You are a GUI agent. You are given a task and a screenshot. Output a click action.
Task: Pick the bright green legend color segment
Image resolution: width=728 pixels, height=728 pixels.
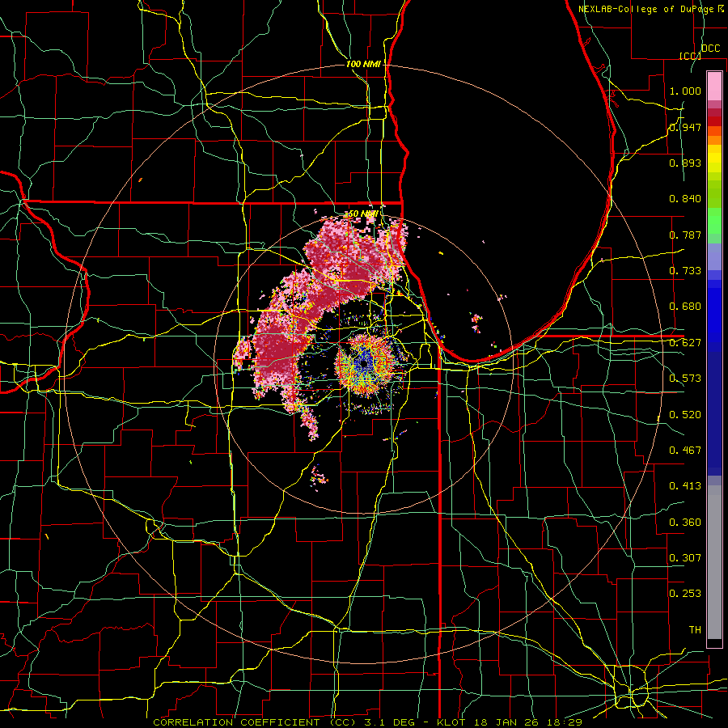point(714,221)
